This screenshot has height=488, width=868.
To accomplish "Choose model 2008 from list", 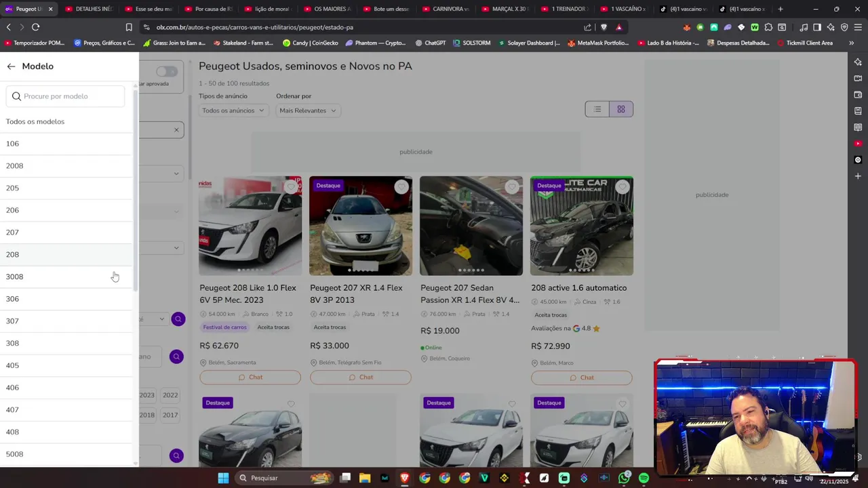I will pos(66,166).
